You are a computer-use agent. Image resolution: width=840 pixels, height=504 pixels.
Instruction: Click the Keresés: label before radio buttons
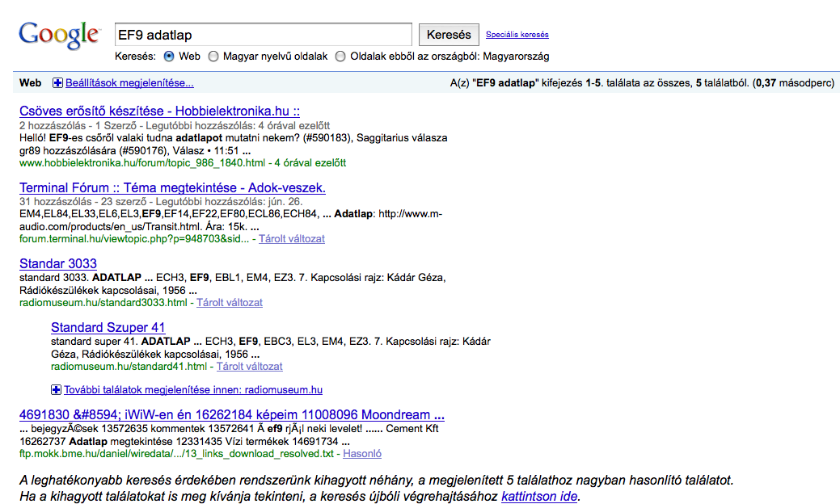click(x=135, y=57)
